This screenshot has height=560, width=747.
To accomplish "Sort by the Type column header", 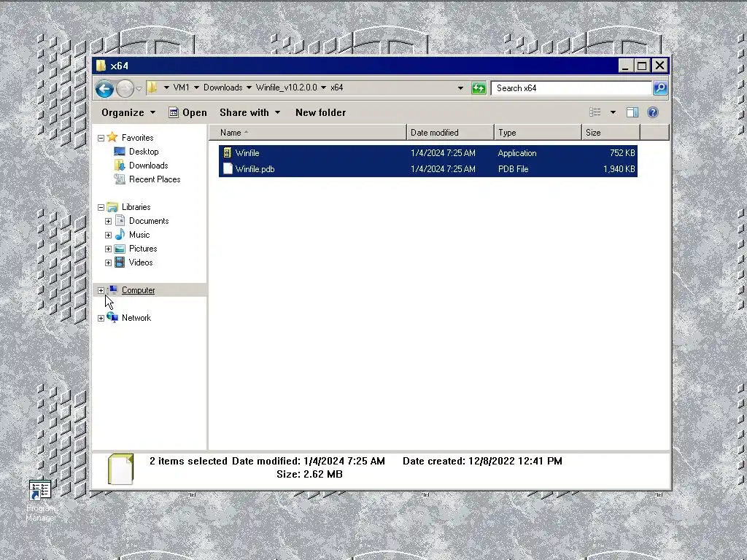I will (538, 133).
